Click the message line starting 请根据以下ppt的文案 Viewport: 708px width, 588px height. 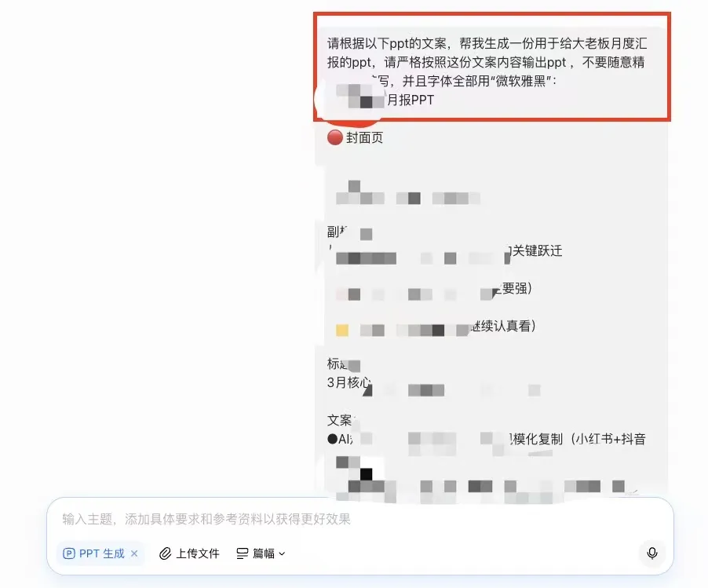[487, 43]
